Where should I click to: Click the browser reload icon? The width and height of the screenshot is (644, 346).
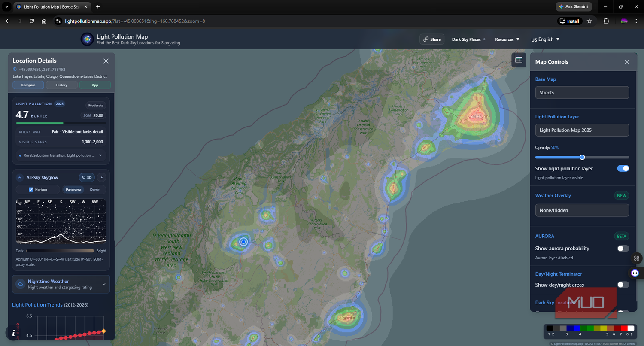point(32,21)
